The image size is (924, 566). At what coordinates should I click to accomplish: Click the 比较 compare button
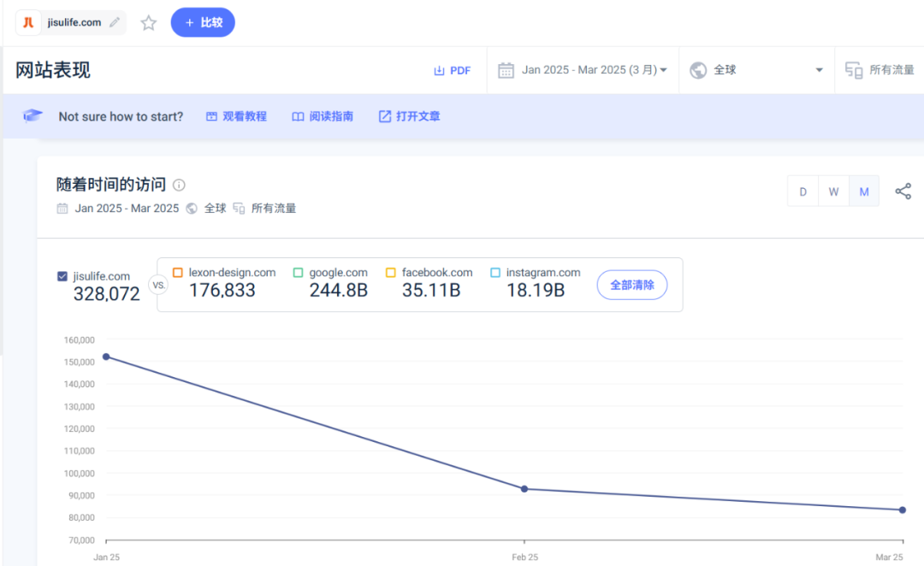click(203, 22)
